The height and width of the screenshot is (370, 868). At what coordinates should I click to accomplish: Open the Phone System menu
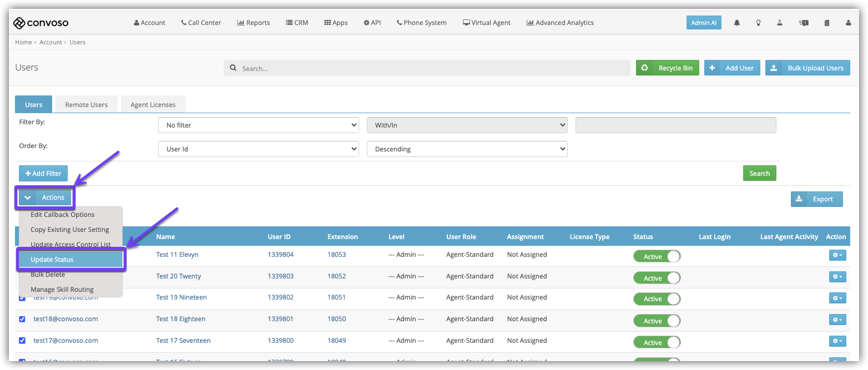pos(422,23)
